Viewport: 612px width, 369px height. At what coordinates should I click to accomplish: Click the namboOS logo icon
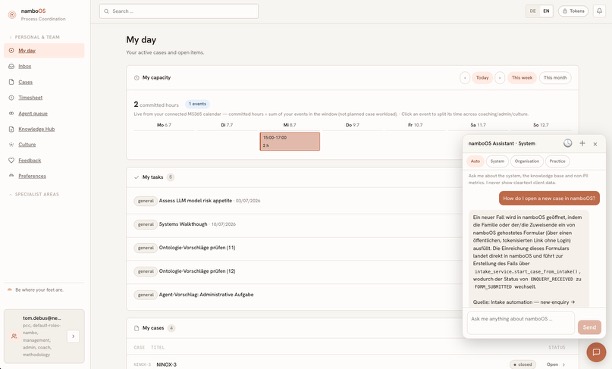point(12,15)
